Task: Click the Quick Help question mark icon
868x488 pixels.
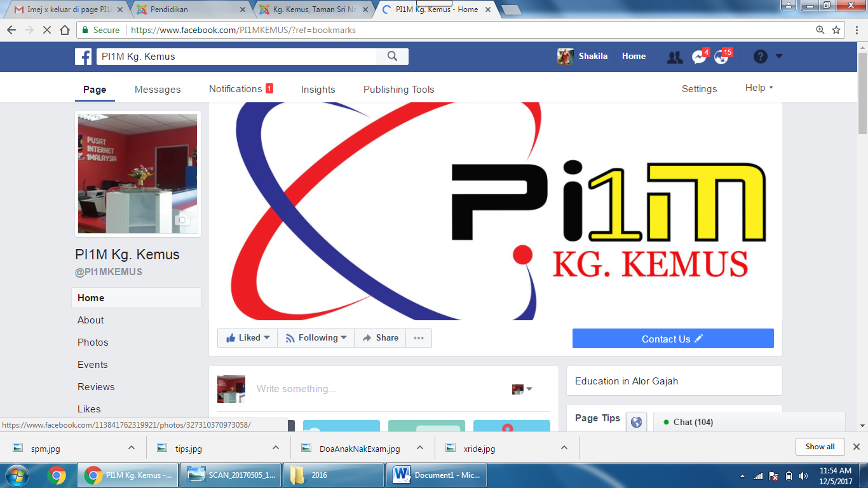Action: click(x=760, y=57)
